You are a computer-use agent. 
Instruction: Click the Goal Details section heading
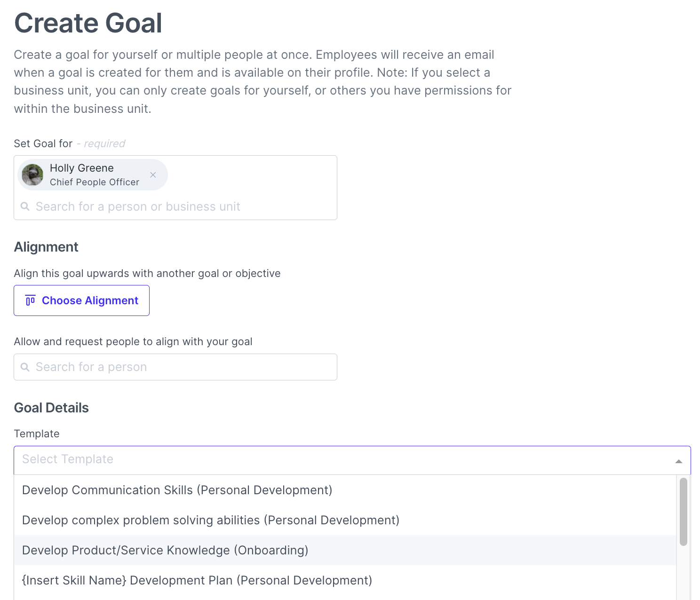click(51, 408)
